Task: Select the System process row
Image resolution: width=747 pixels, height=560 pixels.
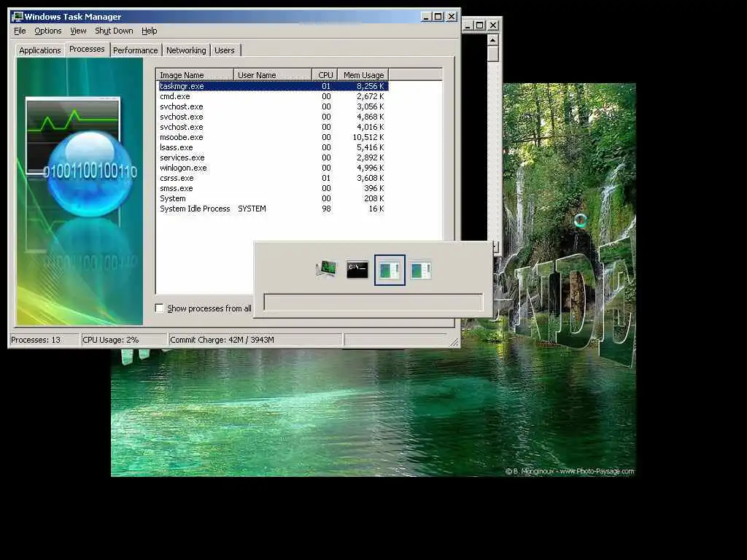Action: (x=273, y=198)
